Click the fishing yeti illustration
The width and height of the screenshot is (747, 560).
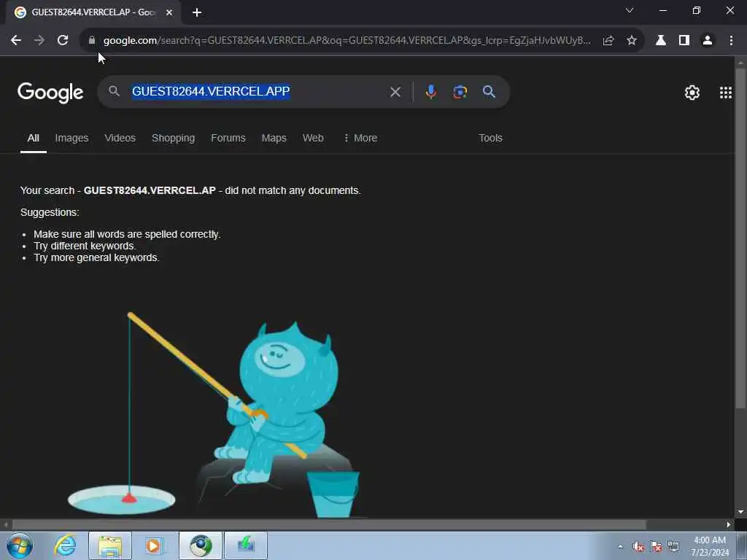pyautogui.click(x=214, y=414)
